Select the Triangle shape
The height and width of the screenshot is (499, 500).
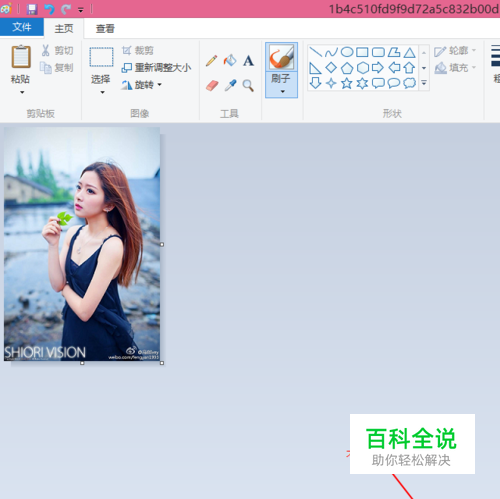[410, 52]
